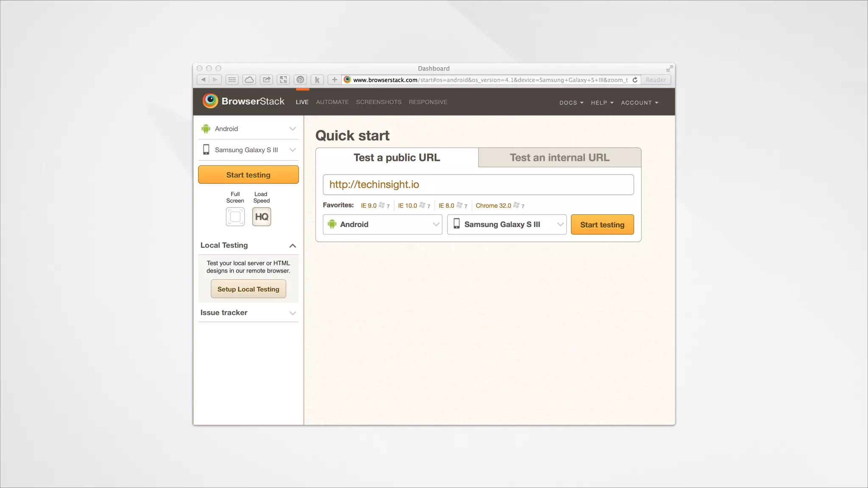Open the Screenshots navigation item
Screen dimensions: 868x488
pos(378,102)
